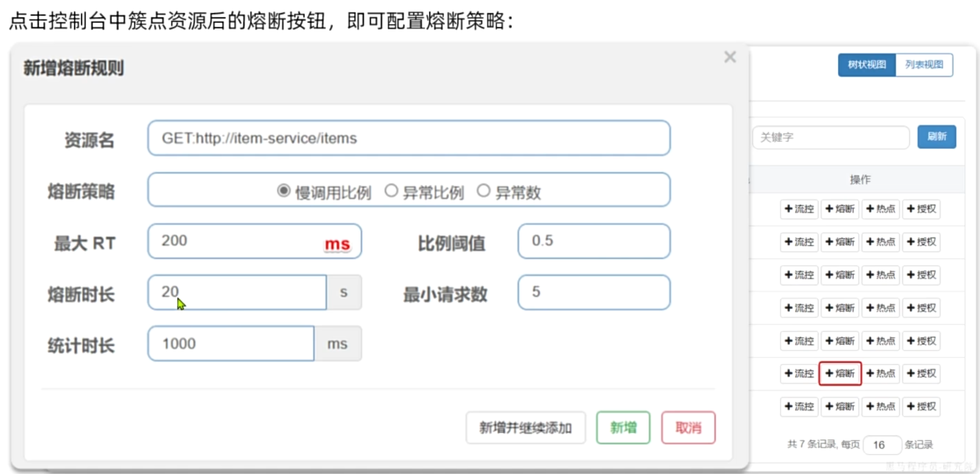
Task: Select the 慢调用比例 radio option
Action: point(283,191)
